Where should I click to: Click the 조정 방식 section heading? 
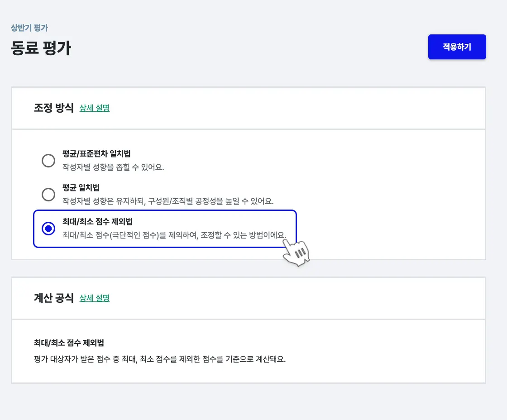coord(53,108)
